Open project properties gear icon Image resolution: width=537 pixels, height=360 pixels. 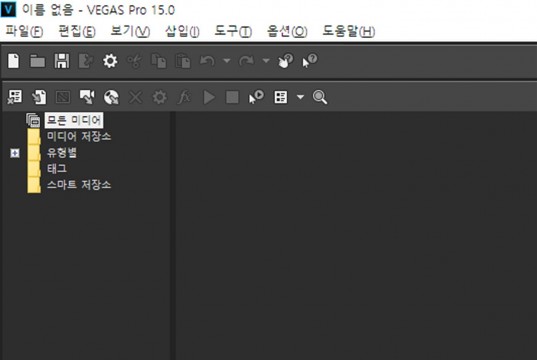click(x=110, y=61)
